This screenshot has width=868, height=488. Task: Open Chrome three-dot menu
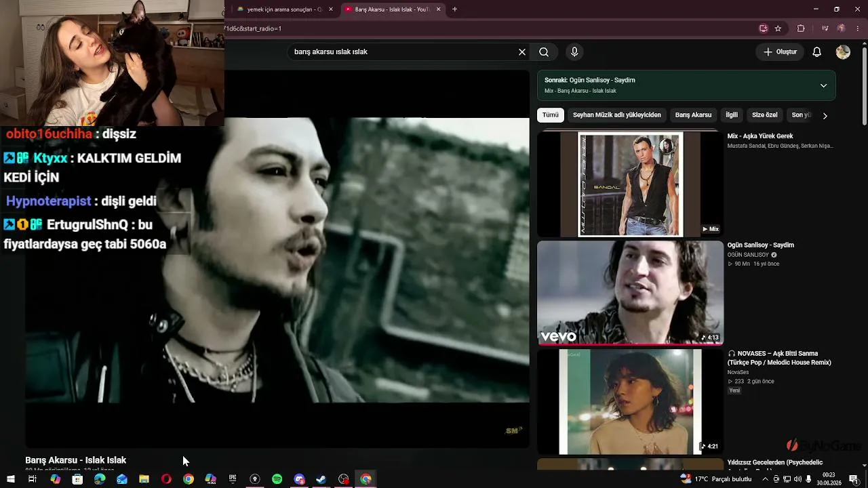click(x=859, y=28)
